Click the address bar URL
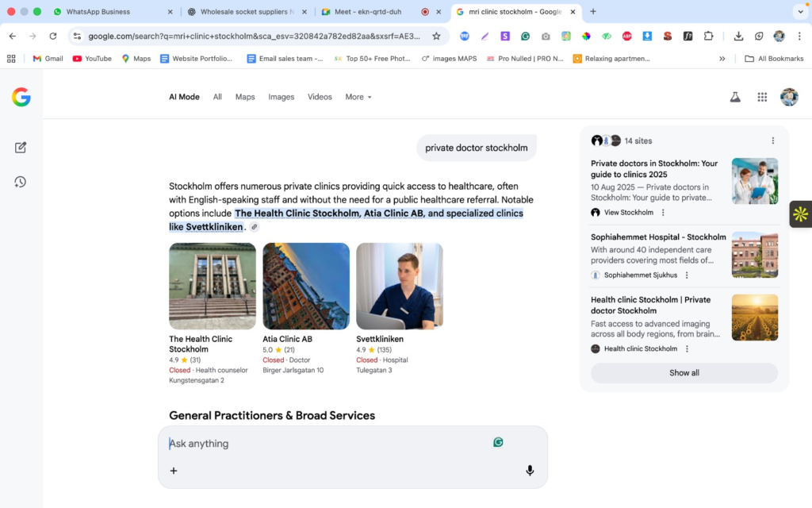812x508 pixels. pos(254,36)
